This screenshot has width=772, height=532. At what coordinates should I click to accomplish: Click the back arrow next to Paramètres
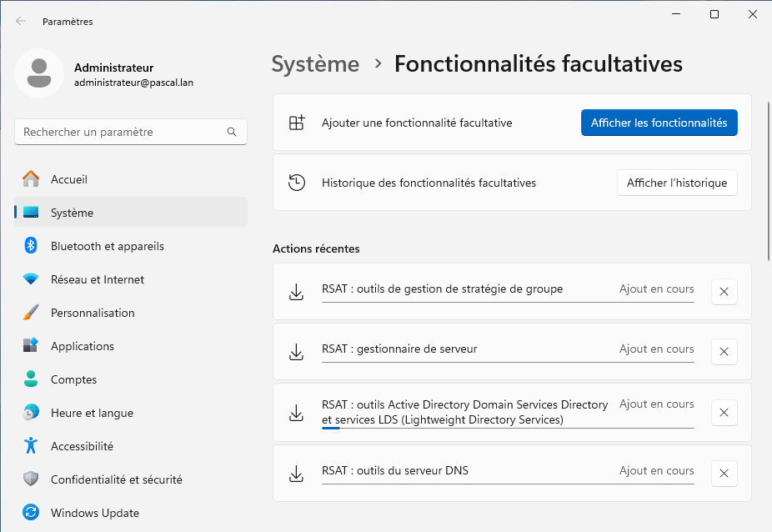(21, 21)
